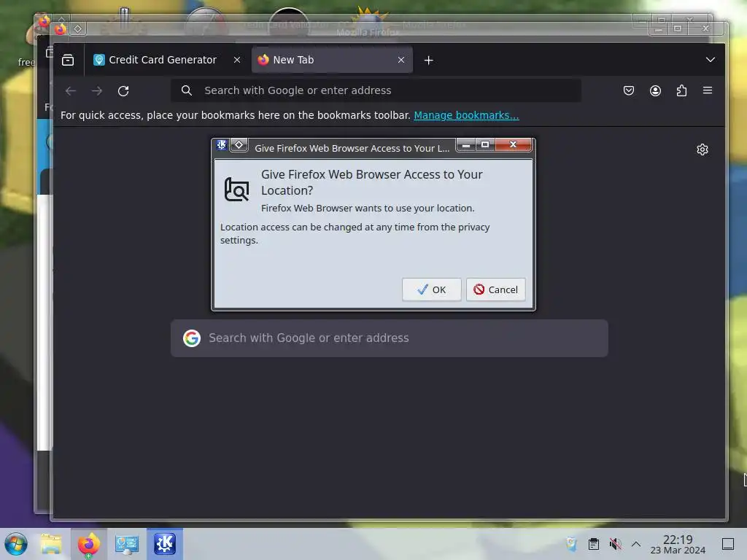Open the Save to Pocket icon

(x=629, y=90)
